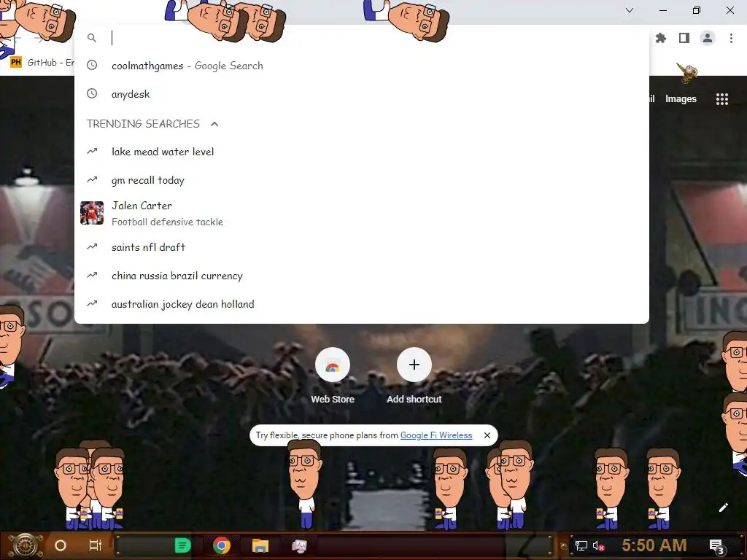Open the Web Store shortcut icon
Screen dimensions: 747x560
coord(333,365)
